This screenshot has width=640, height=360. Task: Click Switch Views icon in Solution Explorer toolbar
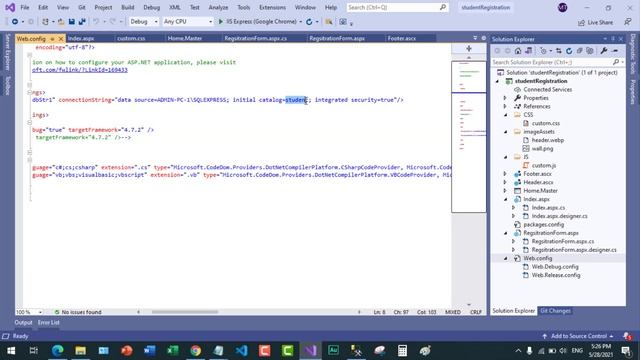529,51
